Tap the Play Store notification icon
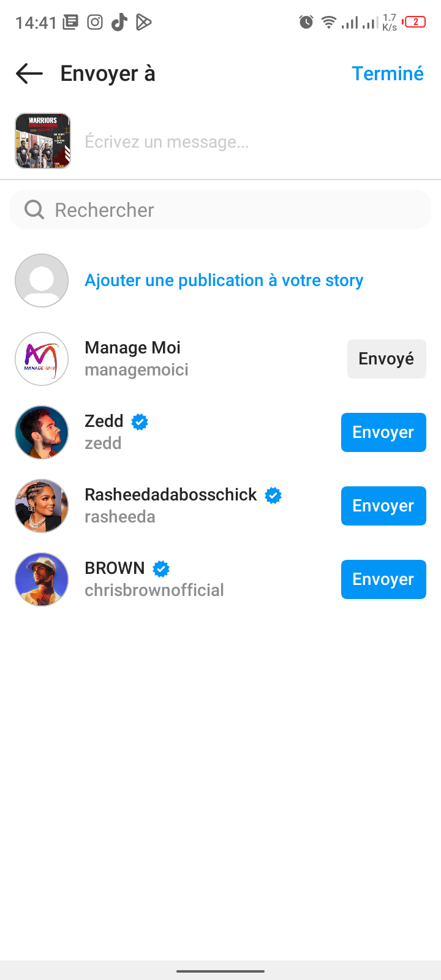The image size is (441, 980). pyautogui.click(x=143, y=23)
